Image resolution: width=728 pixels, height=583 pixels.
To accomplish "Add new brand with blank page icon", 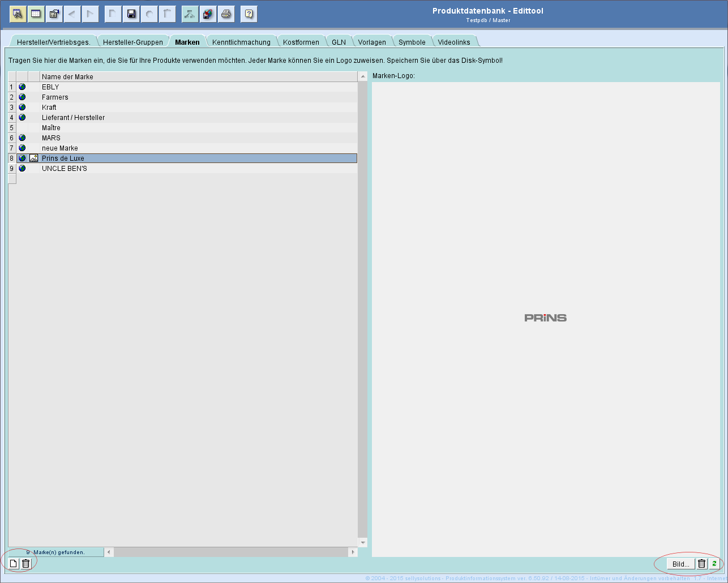I will point(14,563).
